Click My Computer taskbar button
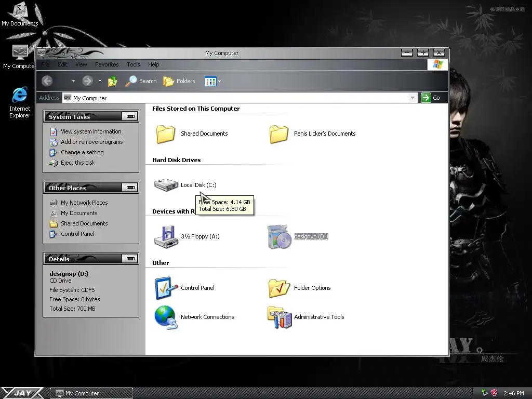The image size is (532, 399). [91, 393]
